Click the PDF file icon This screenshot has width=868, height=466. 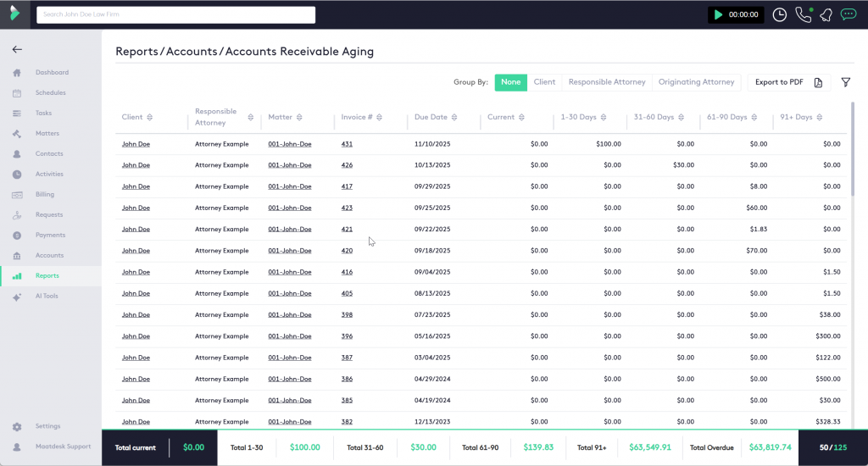(x=818, y=82)
